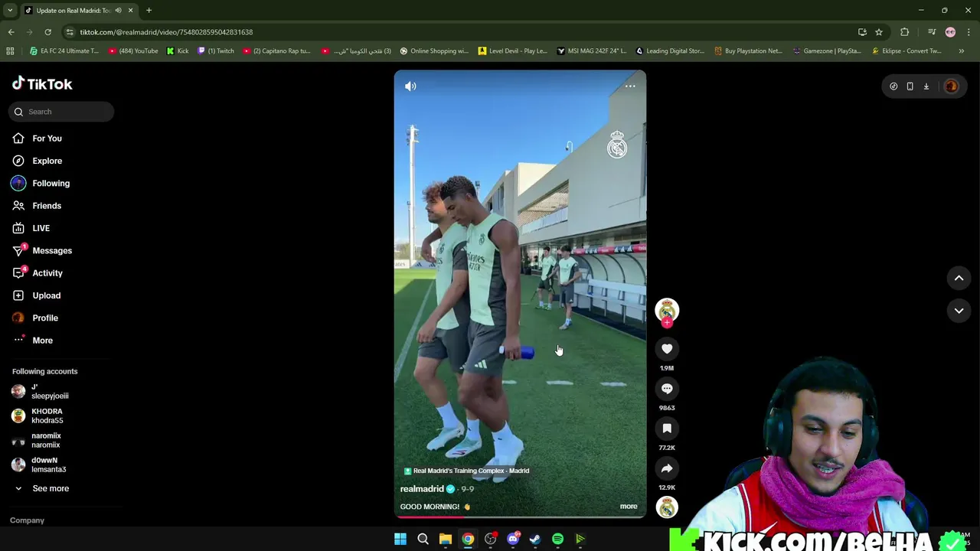Open File Explorer from the taskbar
The height and width of the screenshot is (551, 980).
(x=445, y=540)
